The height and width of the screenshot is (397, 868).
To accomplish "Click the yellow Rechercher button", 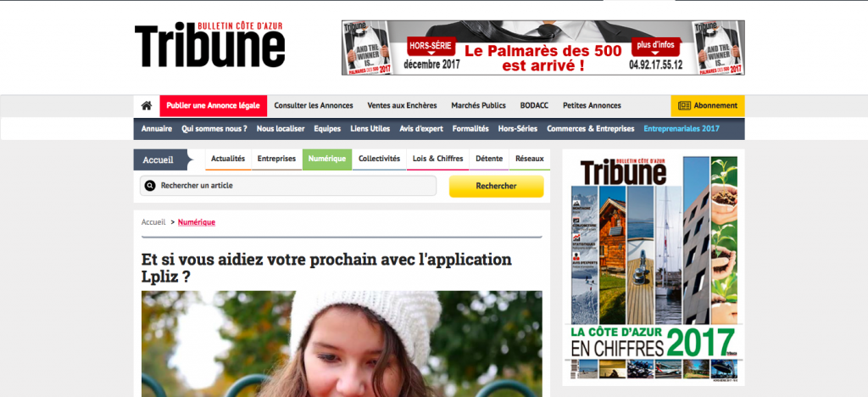I will click(496, 186).
